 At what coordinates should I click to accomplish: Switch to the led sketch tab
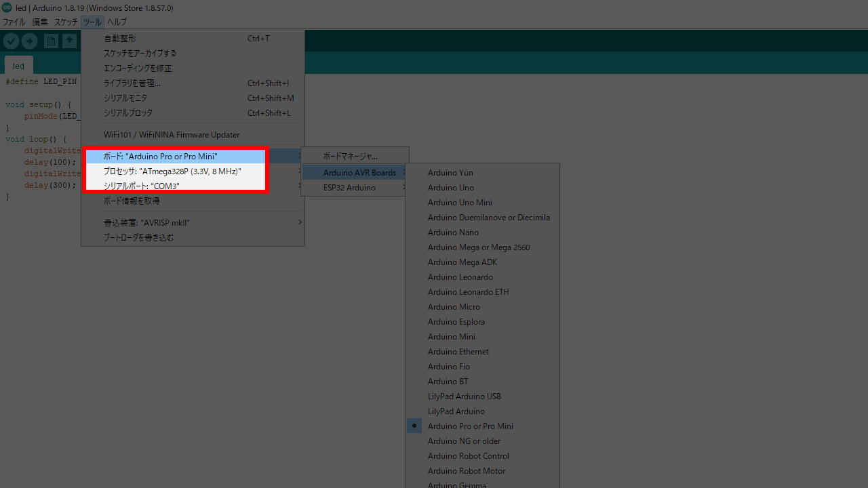pos(18,66)
